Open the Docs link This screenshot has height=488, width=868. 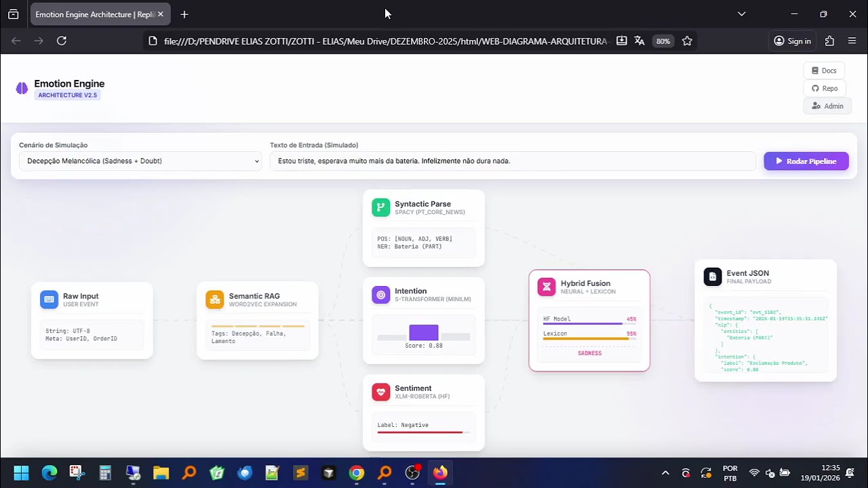pyautogui.click(x=824, y=70)
